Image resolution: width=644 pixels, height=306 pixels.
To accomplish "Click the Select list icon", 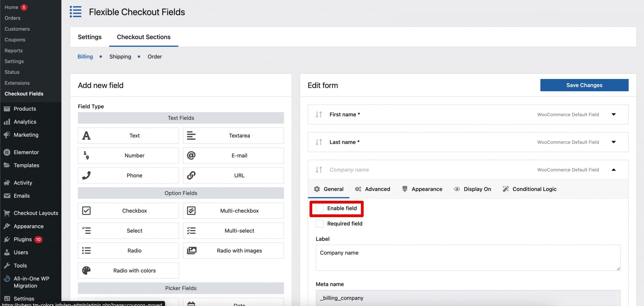I will (x=86, y=230).
